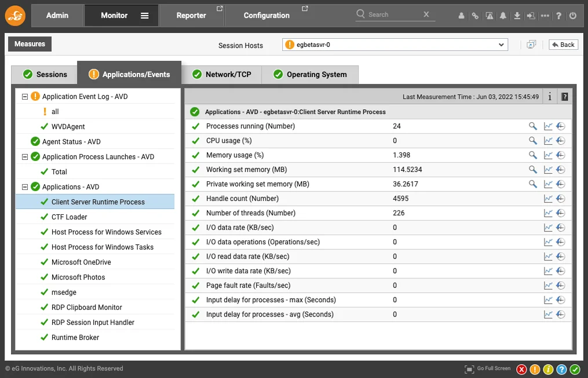This screenshot has width=588, height=378.
Task: Open graph for Private working set memory
Action: (x=548, y=184)
